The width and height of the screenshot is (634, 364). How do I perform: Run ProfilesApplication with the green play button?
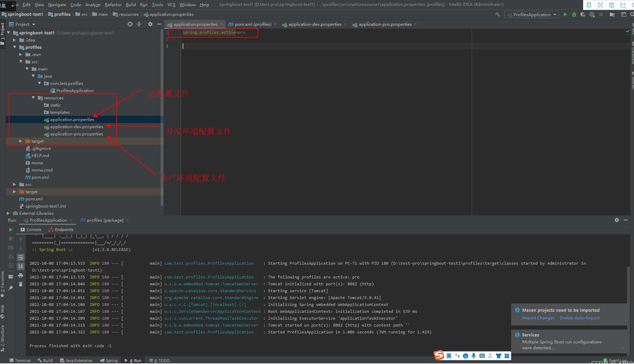pyautogui.click(x=565, y=14)
